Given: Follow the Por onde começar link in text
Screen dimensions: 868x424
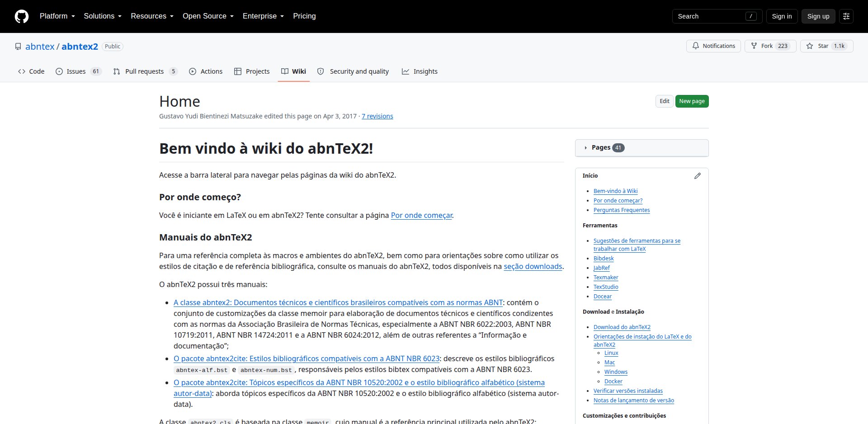Looking at the screenshot, I should tap(421, 216).
